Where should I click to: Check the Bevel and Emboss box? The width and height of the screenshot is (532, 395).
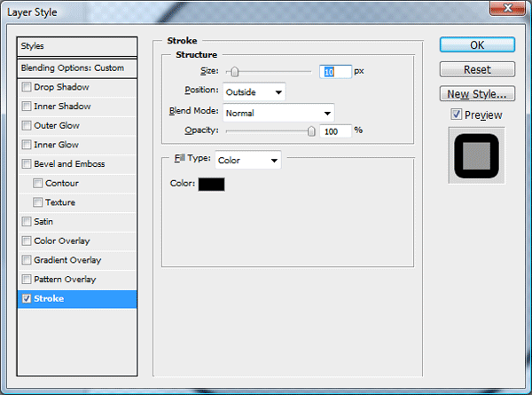pyautogui.click(x=27, y=164)
